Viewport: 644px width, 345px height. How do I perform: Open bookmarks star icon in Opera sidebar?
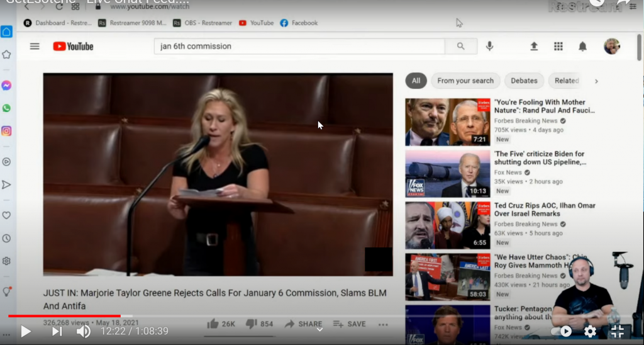click(x=6, y=54)
